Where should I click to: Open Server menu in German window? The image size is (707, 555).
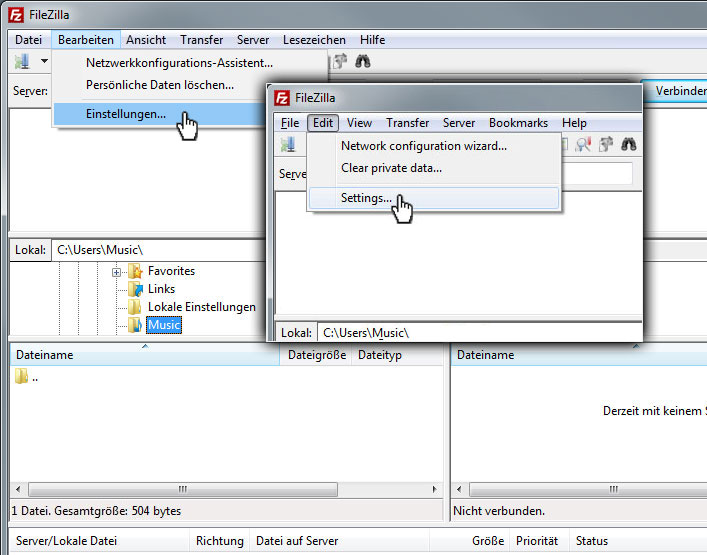[253, 40]
